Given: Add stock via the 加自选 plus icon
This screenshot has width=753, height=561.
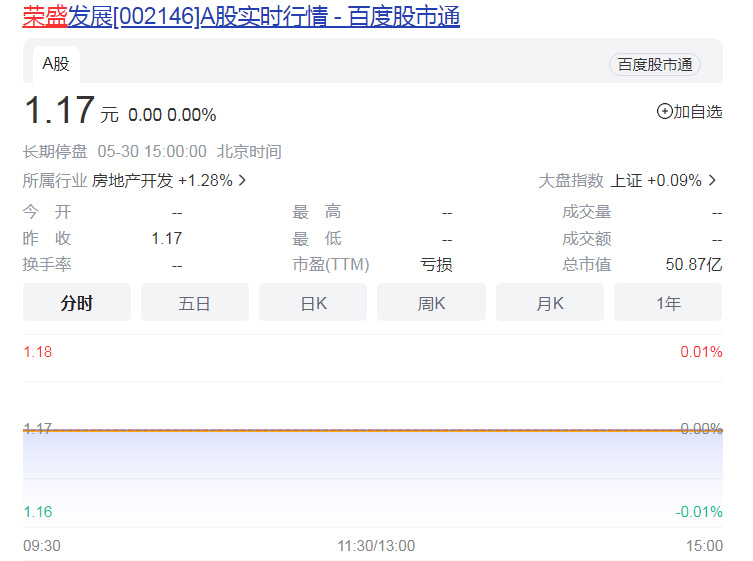Looking at the screenshot, I should point(664,111).
